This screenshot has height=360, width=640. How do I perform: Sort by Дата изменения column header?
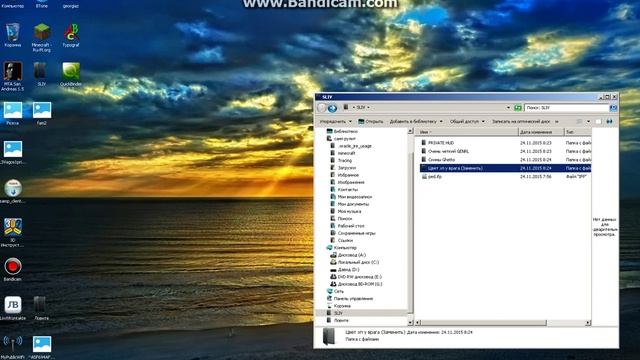541,132
